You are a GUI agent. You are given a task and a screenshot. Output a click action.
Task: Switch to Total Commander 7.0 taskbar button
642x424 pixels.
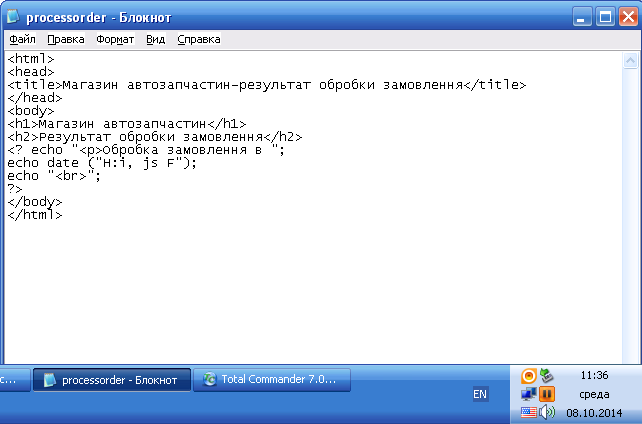272,380
